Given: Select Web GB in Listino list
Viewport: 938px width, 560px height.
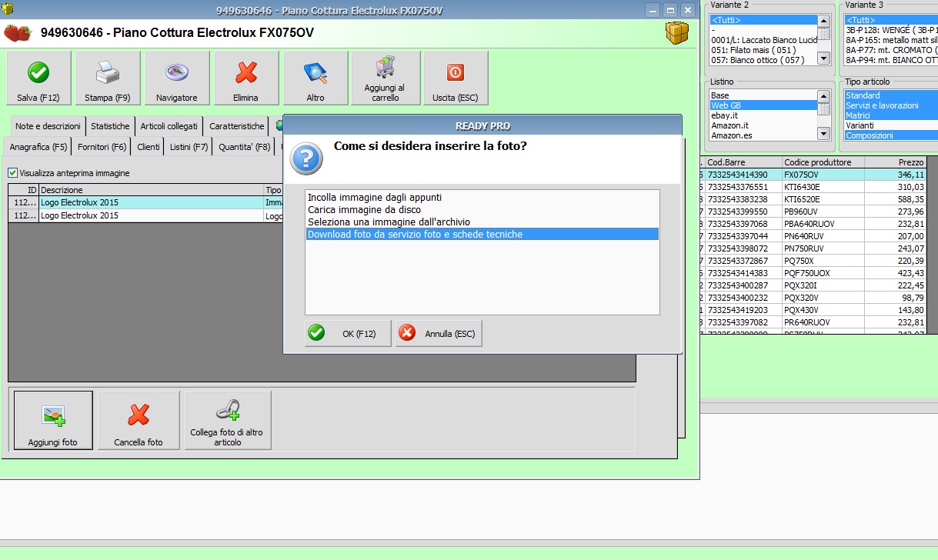Looking at the screenshot, I should (763, 105).
